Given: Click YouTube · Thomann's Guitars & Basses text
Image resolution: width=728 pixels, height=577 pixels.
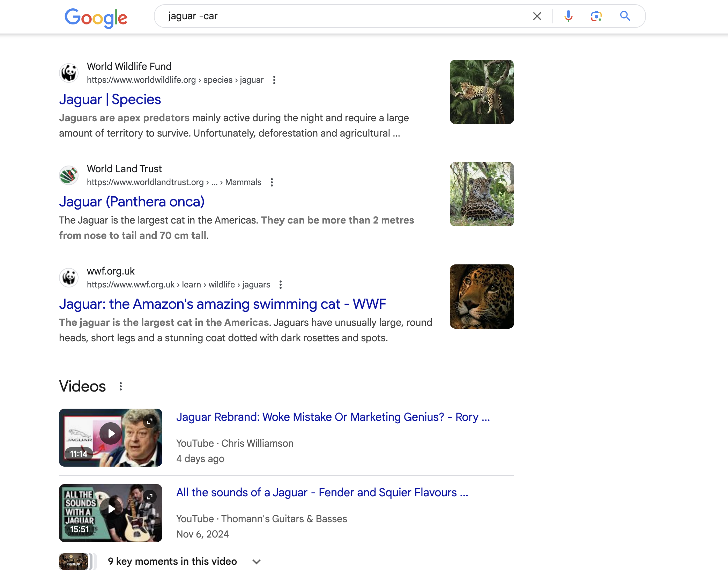Looking at the screenshot, I should click(262, 519).
